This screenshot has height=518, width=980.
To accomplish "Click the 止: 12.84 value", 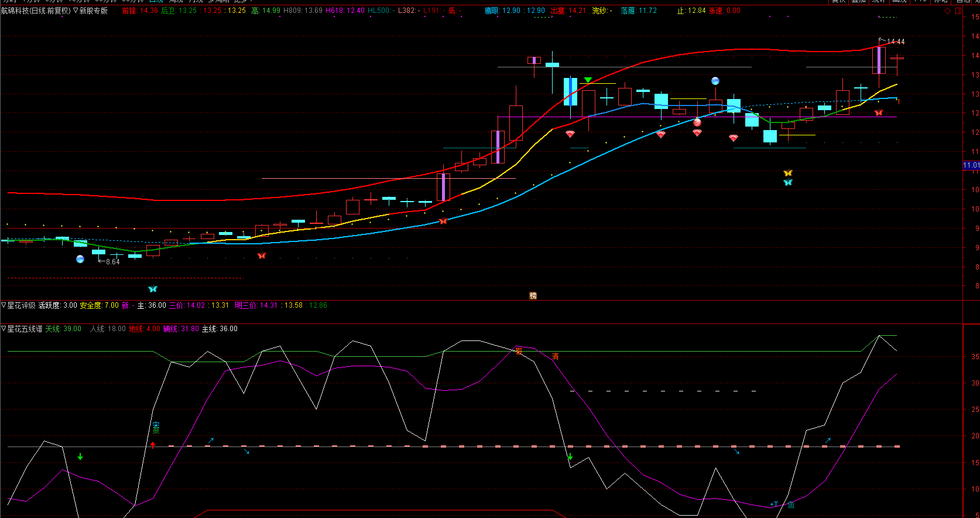I will click(691, 11).
